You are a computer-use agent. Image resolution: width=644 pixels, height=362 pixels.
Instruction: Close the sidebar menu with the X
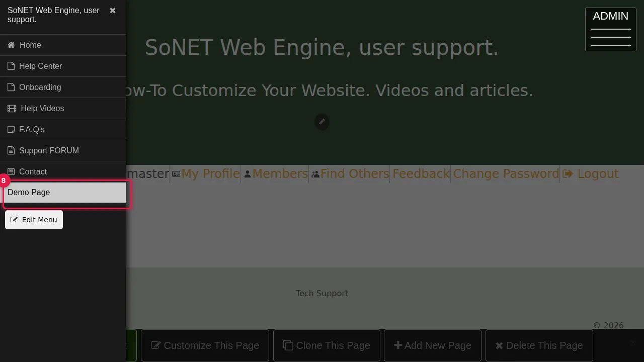click(x=113, y=11)
